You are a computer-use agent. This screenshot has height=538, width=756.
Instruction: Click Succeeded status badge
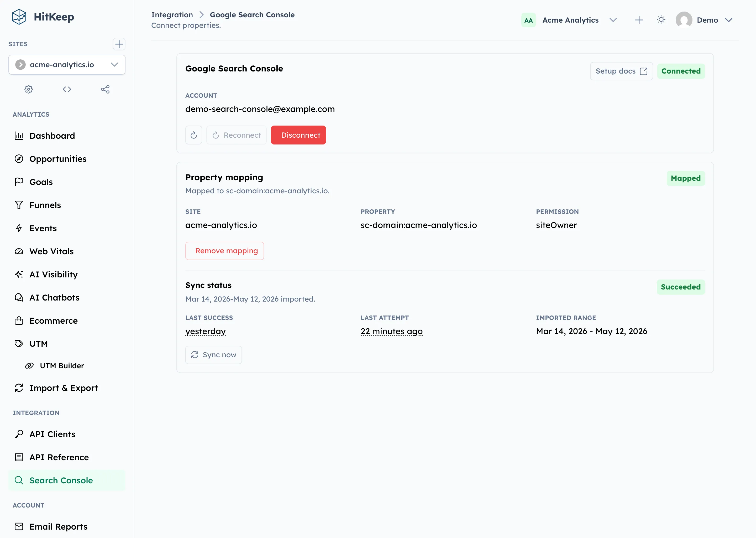681,287
